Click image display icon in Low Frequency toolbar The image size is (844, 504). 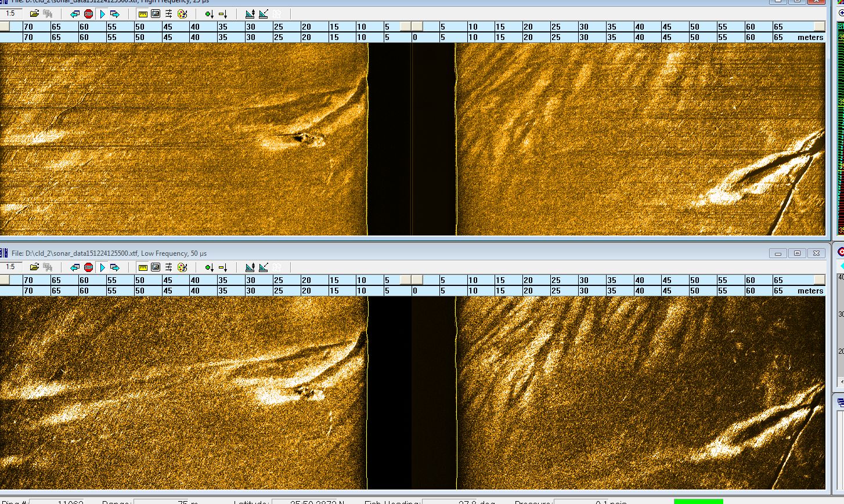156,267
